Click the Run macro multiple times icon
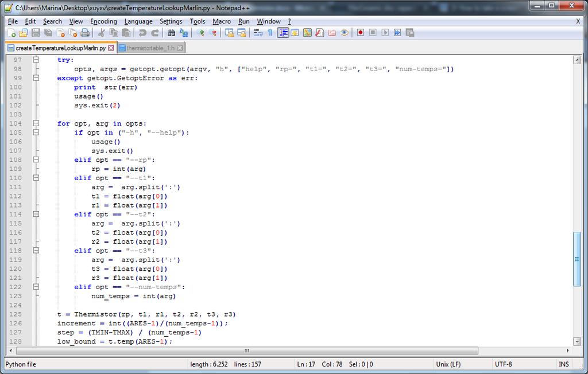The width and height of the screenshot is (588, 374). (397, 33)
